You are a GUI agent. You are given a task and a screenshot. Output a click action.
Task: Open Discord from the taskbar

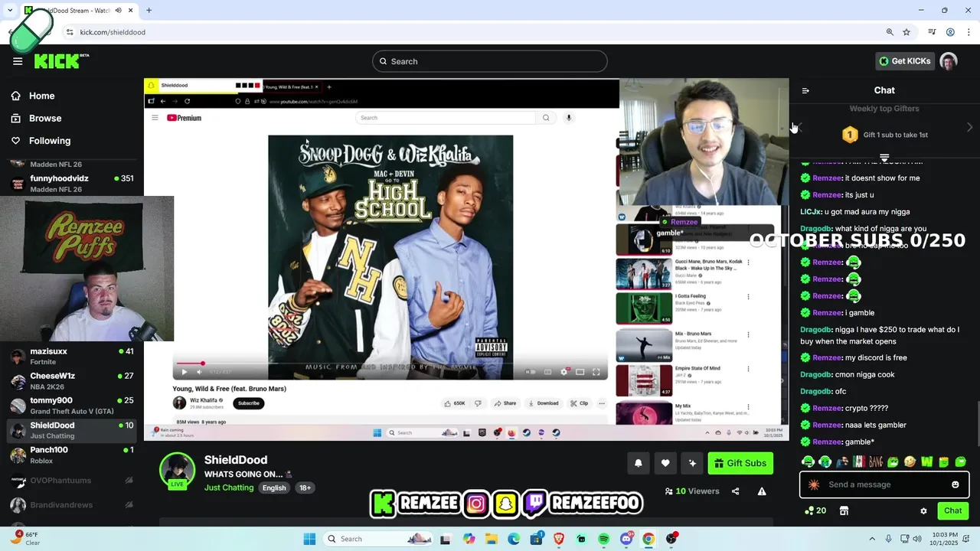coord(626,539)
